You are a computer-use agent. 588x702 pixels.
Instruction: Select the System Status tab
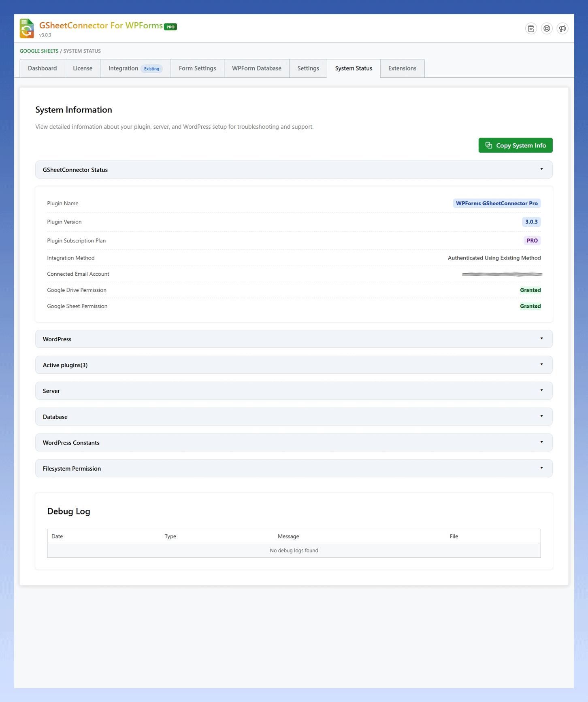(354, 68)
